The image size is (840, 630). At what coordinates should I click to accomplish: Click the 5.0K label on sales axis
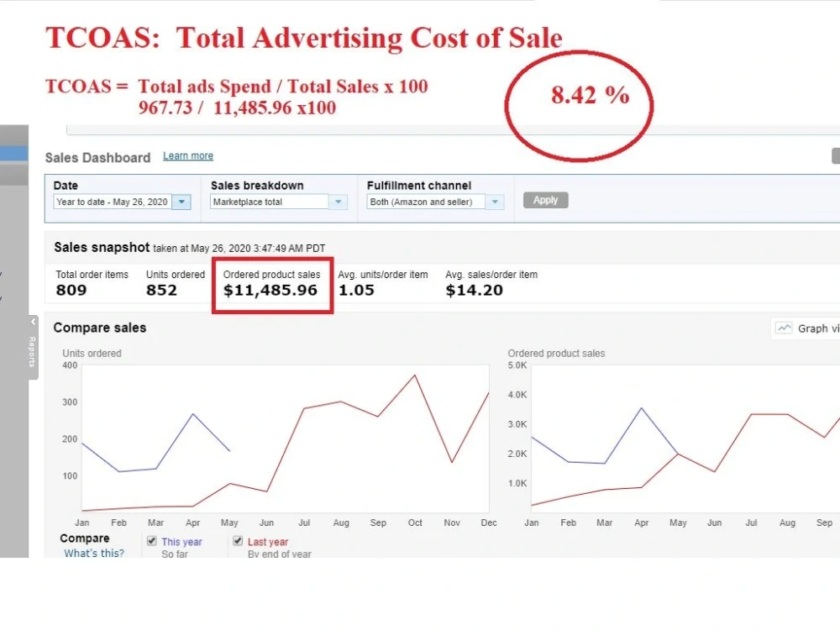pyautogui.click(x=517, y=365)
